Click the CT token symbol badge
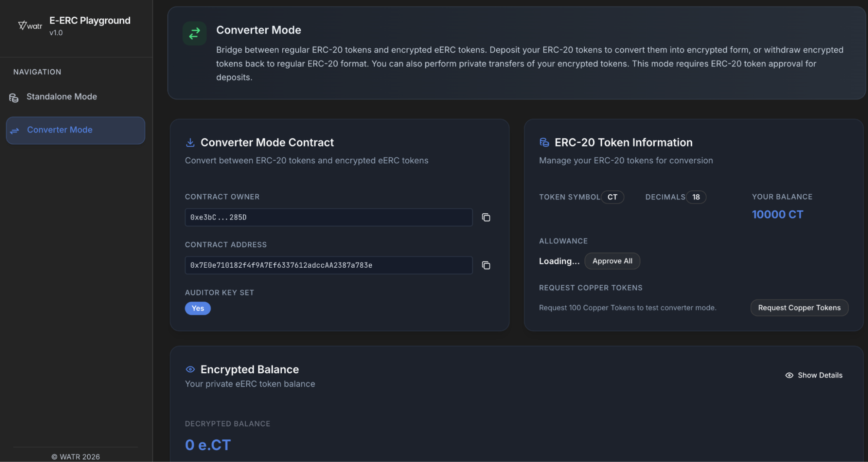 pos(612,197)
